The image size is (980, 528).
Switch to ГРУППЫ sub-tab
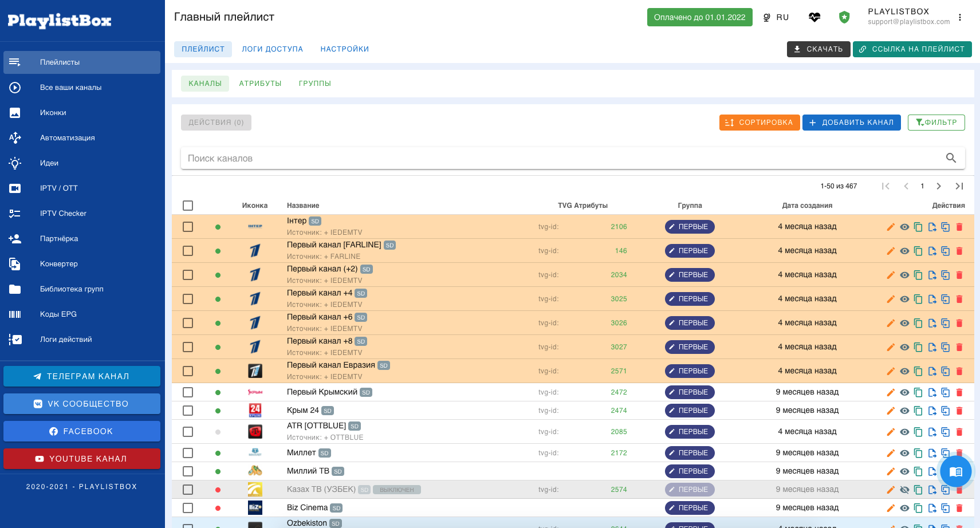(315, 84)
